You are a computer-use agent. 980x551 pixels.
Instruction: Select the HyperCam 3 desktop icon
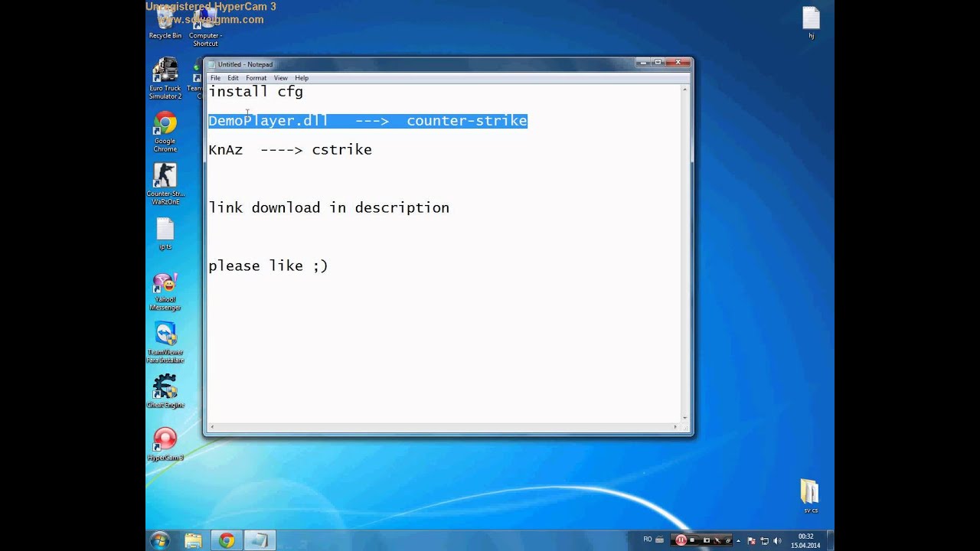point(165,445)
